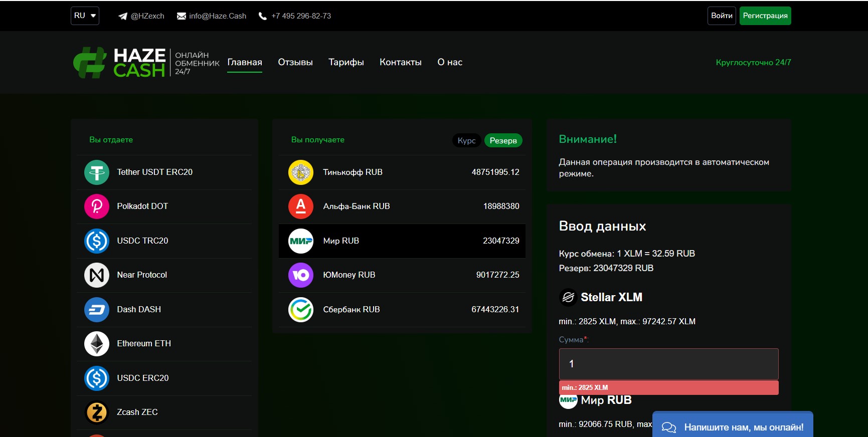
Task: Select Ethereum ETH currency row
Action: pos(164,344)
